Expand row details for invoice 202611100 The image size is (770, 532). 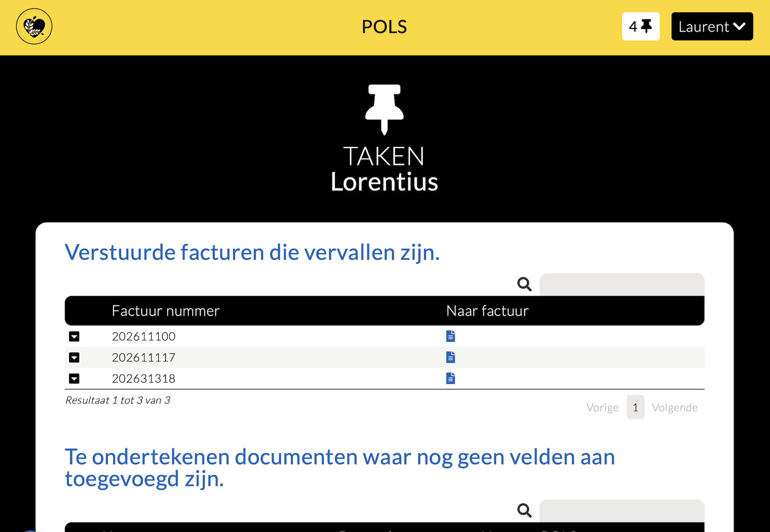tap(74, 336)
